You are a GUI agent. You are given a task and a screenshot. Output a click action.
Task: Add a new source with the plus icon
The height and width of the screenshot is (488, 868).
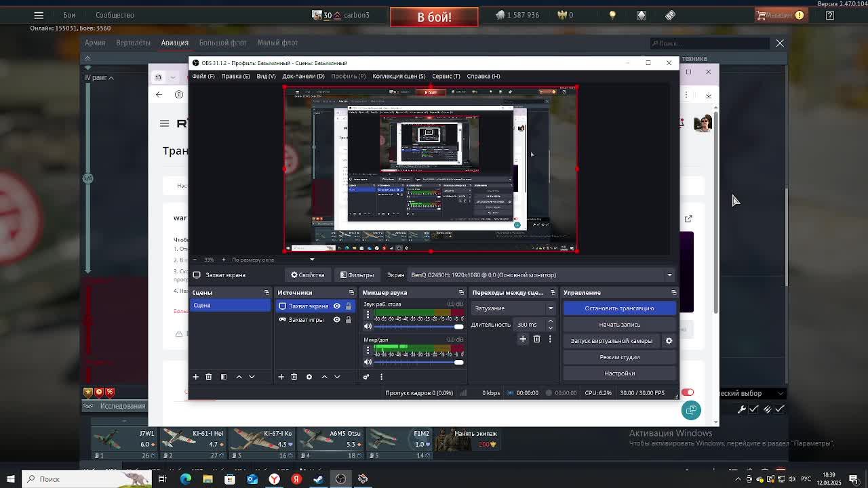(281, 377)
